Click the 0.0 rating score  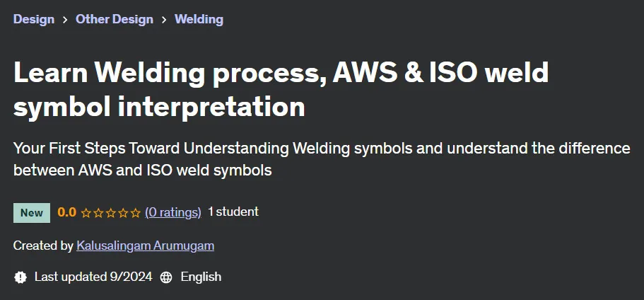pyautogui.click(x=66, y=212)
